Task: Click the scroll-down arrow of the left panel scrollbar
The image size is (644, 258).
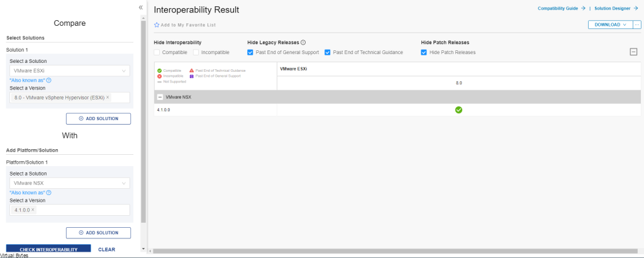Action: [x=143, y=249]
